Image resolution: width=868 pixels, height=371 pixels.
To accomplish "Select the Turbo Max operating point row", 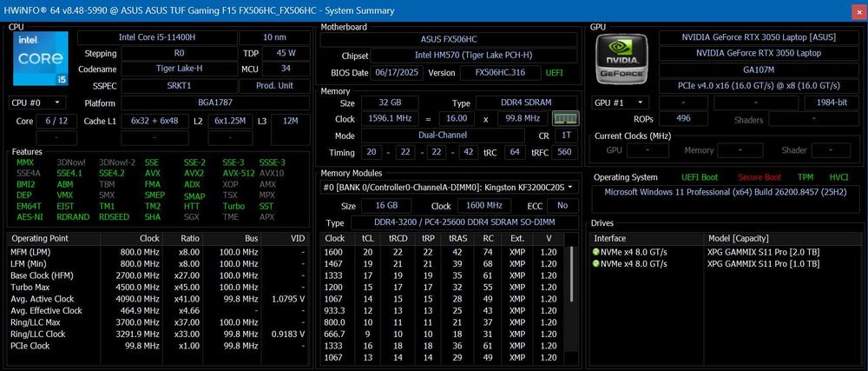I will 158,287.
